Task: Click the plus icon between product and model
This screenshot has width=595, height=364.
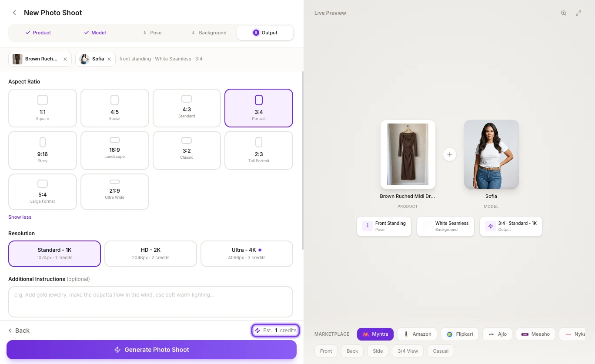Action: [450, 154]
